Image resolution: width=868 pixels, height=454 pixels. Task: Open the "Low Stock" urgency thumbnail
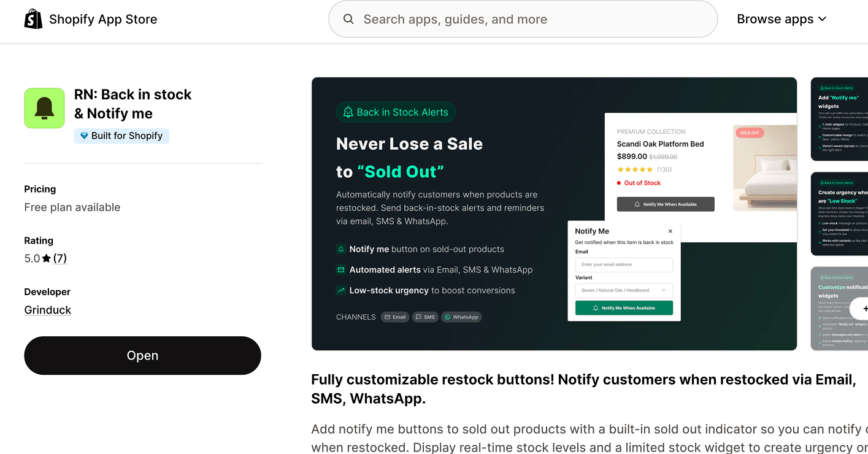839,214
